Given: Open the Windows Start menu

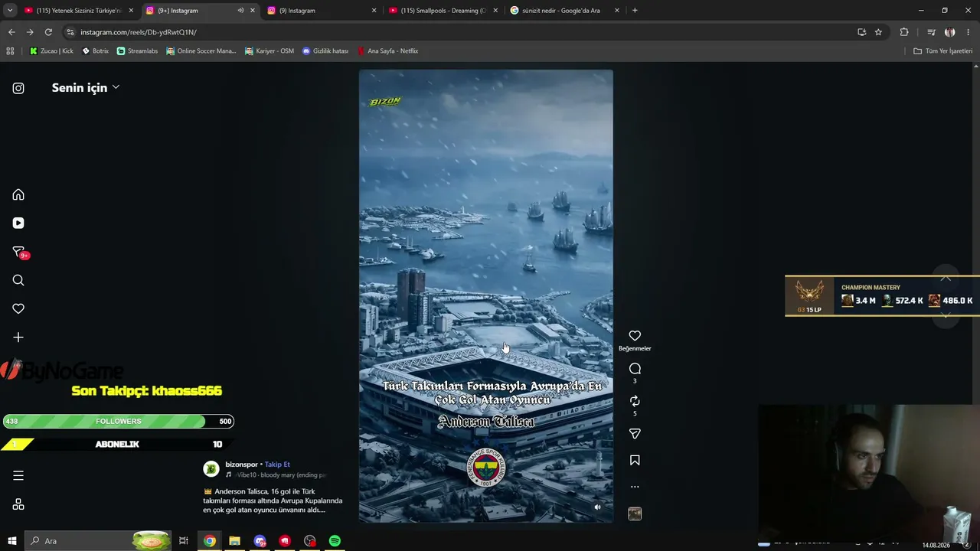Looking at the screenshot, I should coord(12,541).
